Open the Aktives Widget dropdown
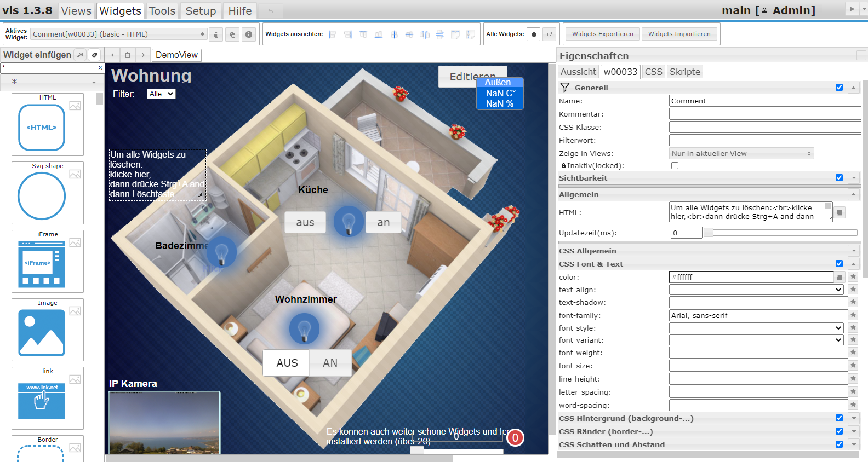The width and height of the screenshot is (868, 462). click(118, 34)
